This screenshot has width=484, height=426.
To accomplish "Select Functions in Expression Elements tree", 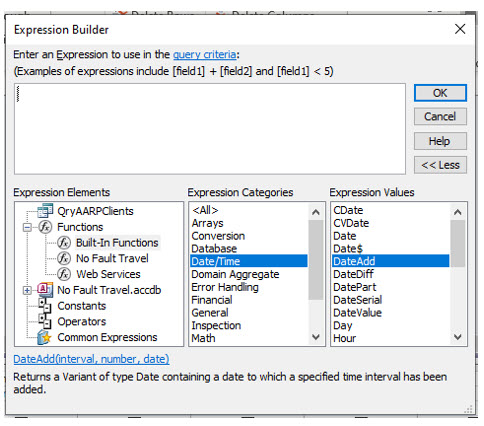I will (80, 227).
